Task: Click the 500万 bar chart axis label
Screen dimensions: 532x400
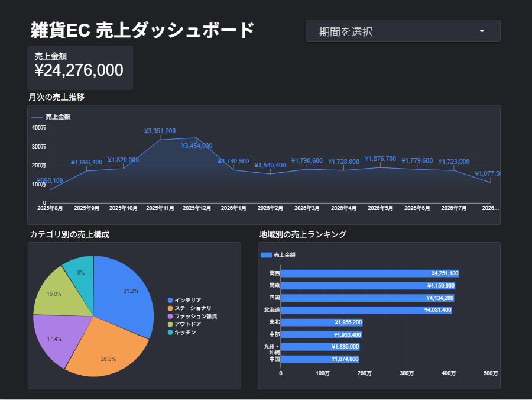Action: (491, 373)
